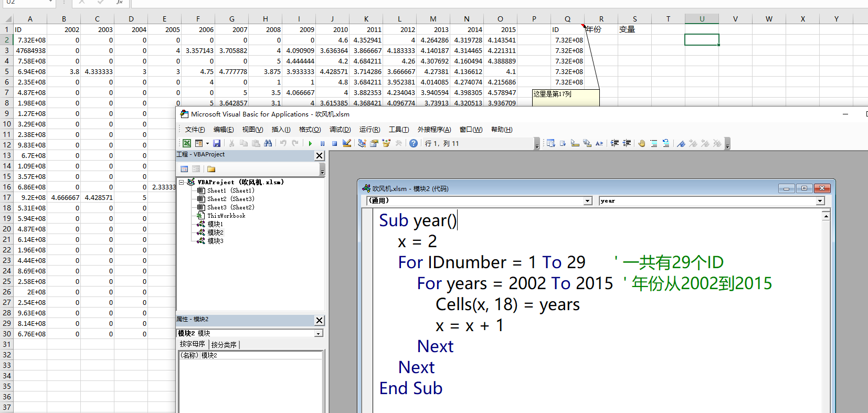Toggle Folders view in project panel
The image size is (868, 413).
211,169
